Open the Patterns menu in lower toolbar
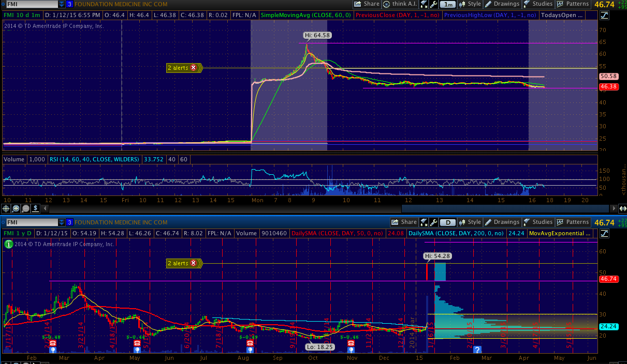627x364 pixels. pos(573,222)
